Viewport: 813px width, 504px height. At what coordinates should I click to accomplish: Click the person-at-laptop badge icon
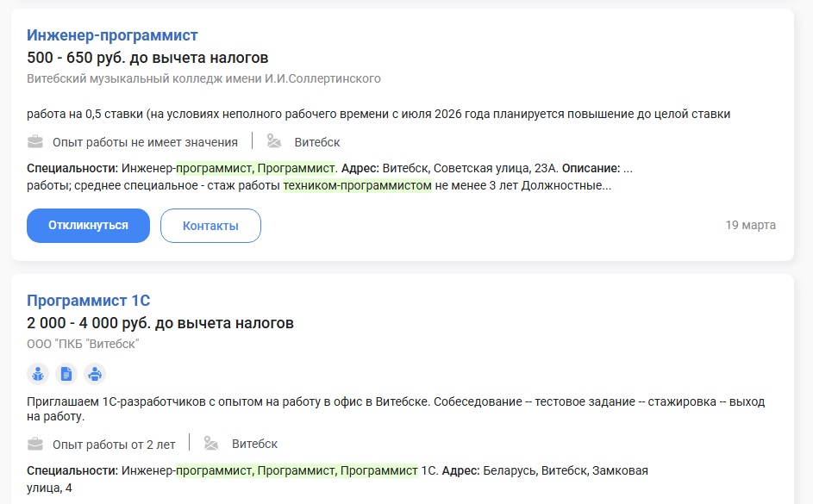tap(95, 374)
